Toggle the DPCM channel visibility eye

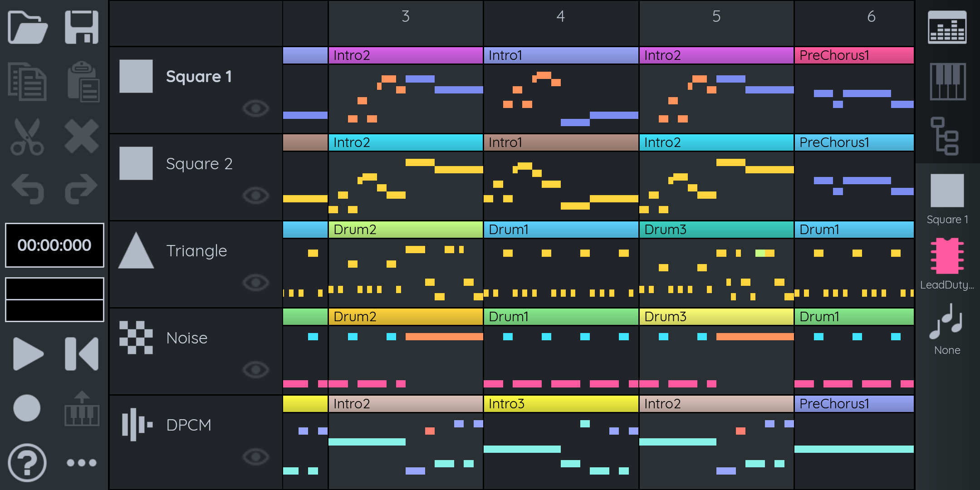(256, 457)
